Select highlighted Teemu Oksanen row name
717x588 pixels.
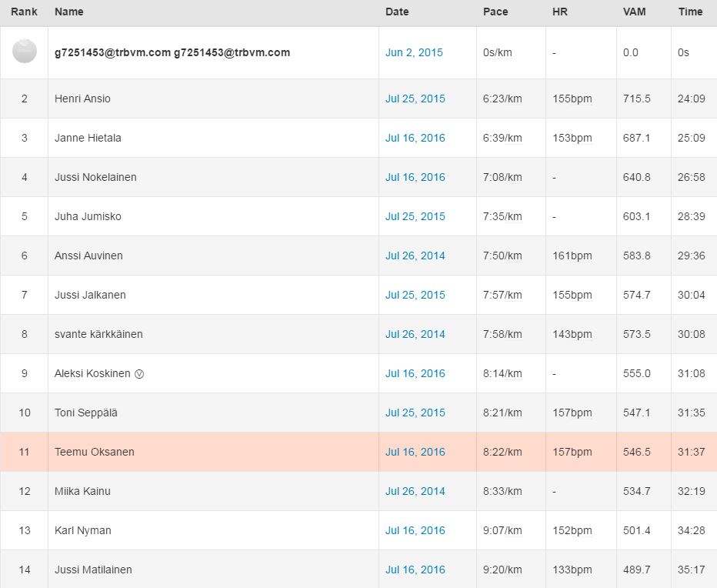tap(94, 453)
